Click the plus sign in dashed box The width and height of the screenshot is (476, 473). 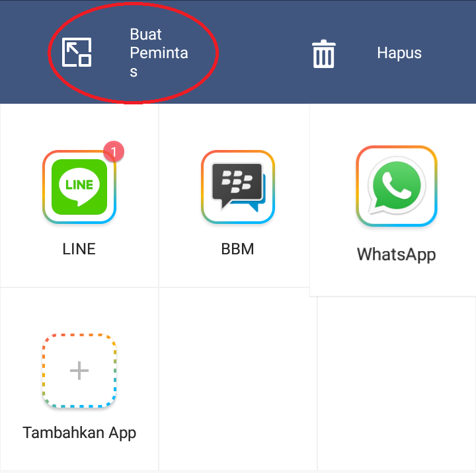79,371
